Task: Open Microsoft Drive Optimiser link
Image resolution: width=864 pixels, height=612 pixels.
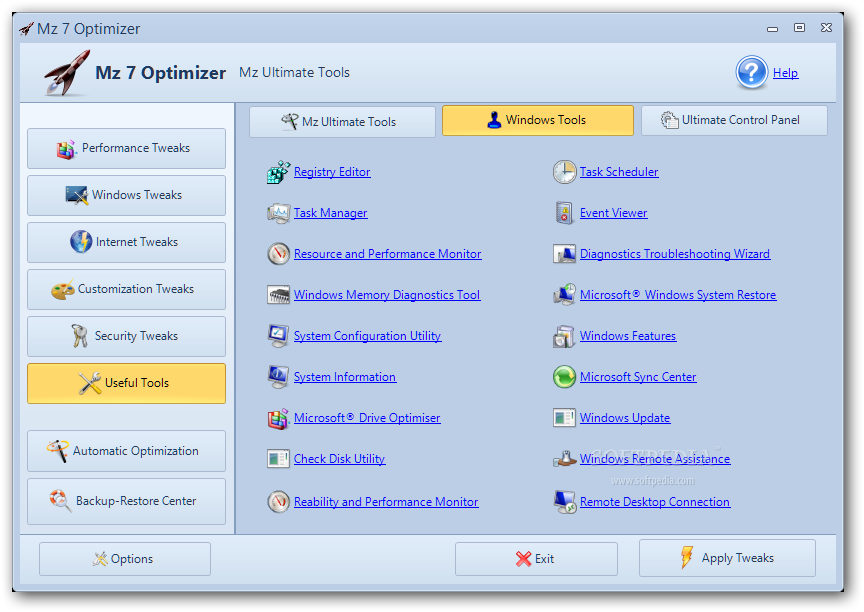Action: 367,418
